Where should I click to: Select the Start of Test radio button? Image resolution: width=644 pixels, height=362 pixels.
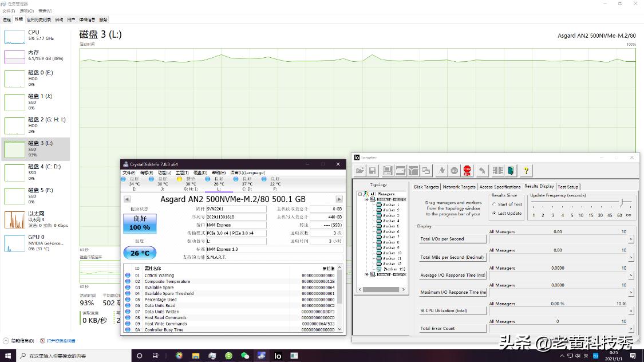494,204
